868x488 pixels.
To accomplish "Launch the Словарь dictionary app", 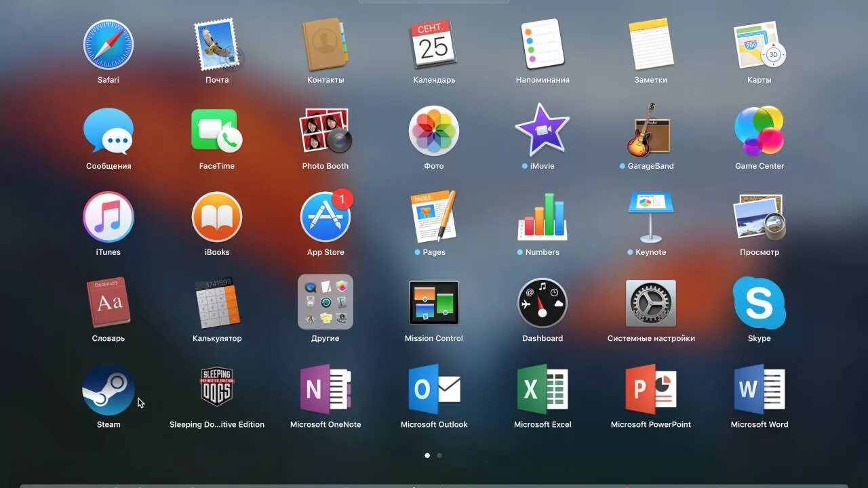I will click(x=108, y=303).
